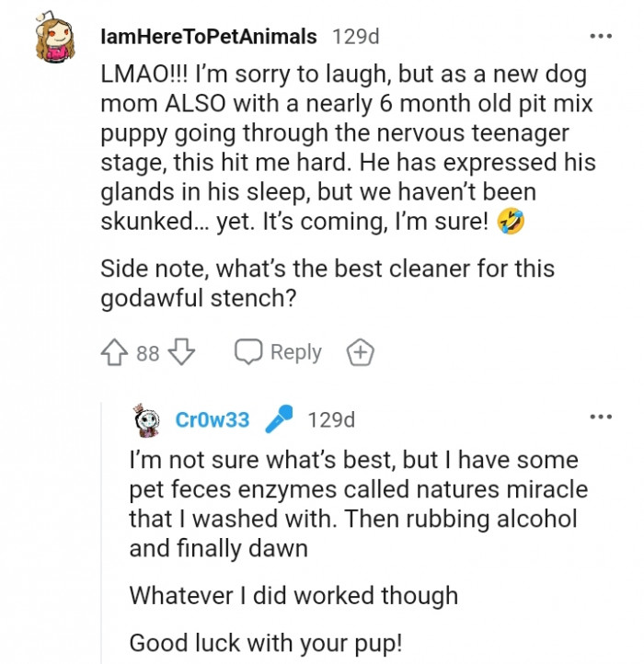
Task: Visit the IamHereToPetAnimals profile link
Action: [x=207, y=37]
